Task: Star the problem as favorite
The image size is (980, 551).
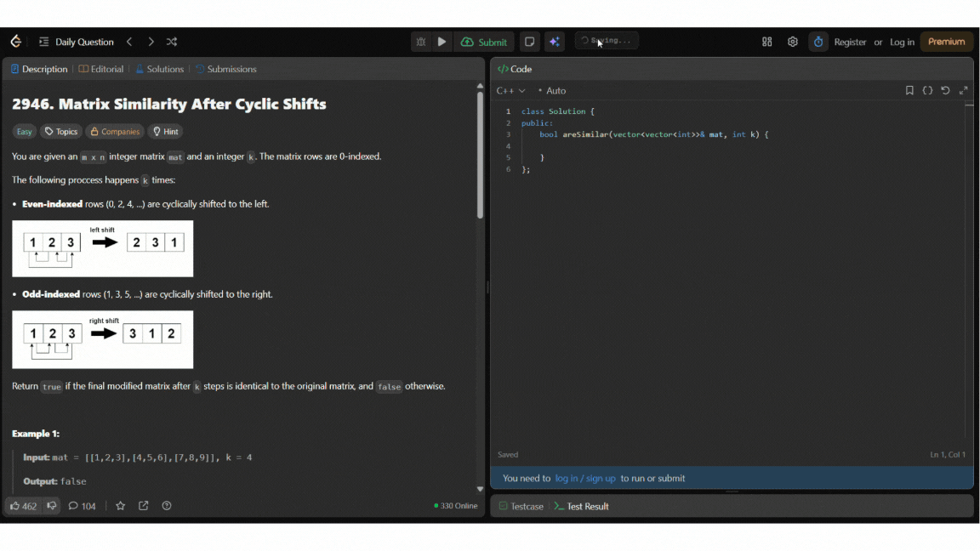Action: [121, 506]
